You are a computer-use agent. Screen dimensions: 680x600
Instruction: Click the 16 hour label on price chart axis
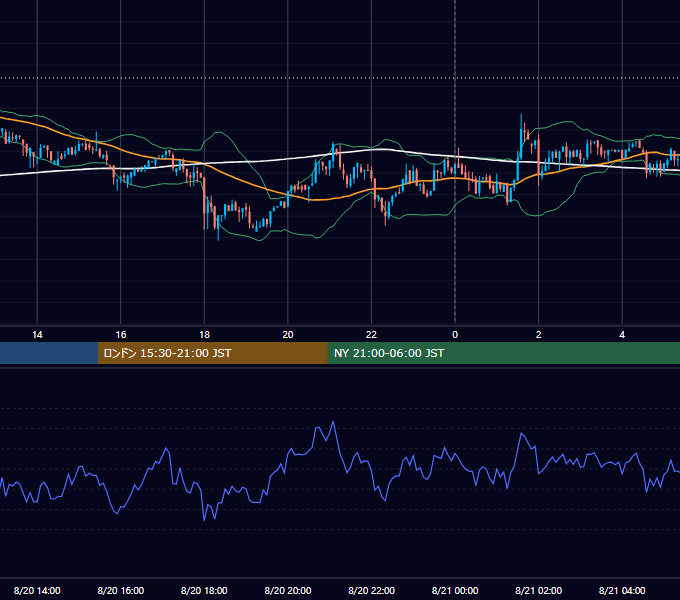click(121, 335)
